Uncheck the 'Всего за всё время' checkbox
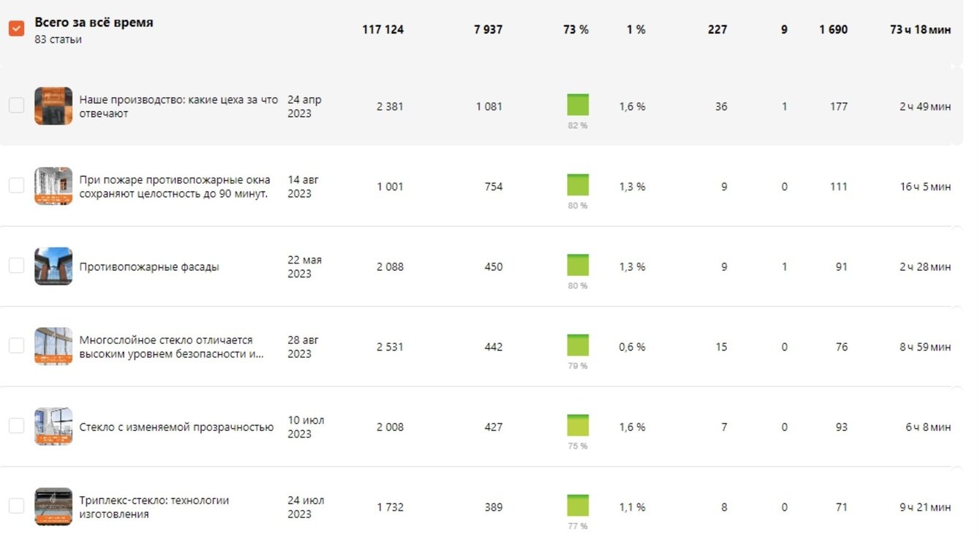This screenshot has height=543, width=980. [x=16, y=29]
